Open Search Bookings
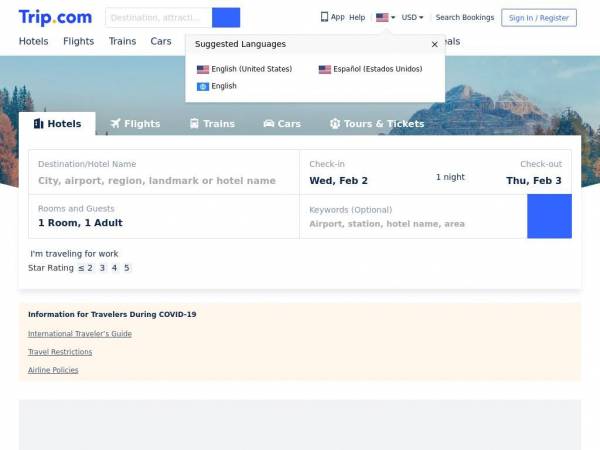The height and width of the screenshot is (450, 600). (465, 18)
